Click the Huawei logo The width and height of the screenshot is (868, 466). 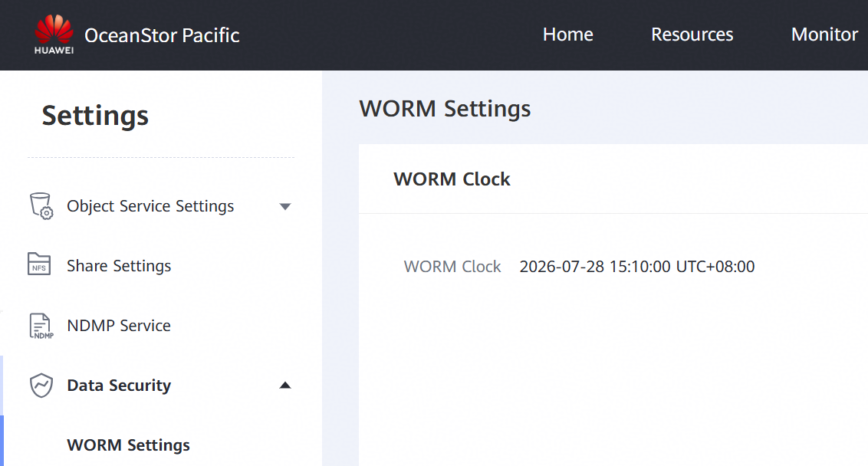(x=54, y=34)
